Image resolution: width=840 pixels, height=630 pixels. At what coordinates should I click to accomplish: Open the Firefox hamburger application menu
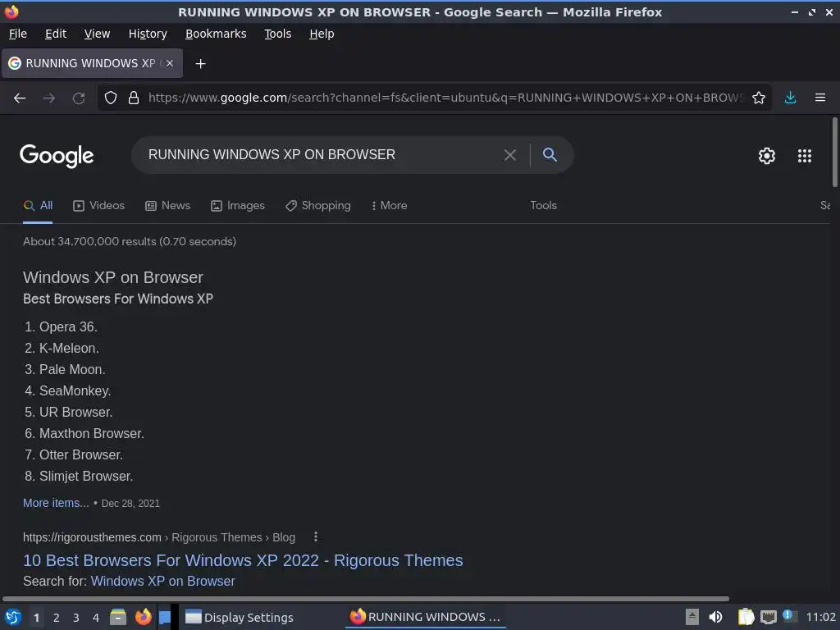coord(820,98)
